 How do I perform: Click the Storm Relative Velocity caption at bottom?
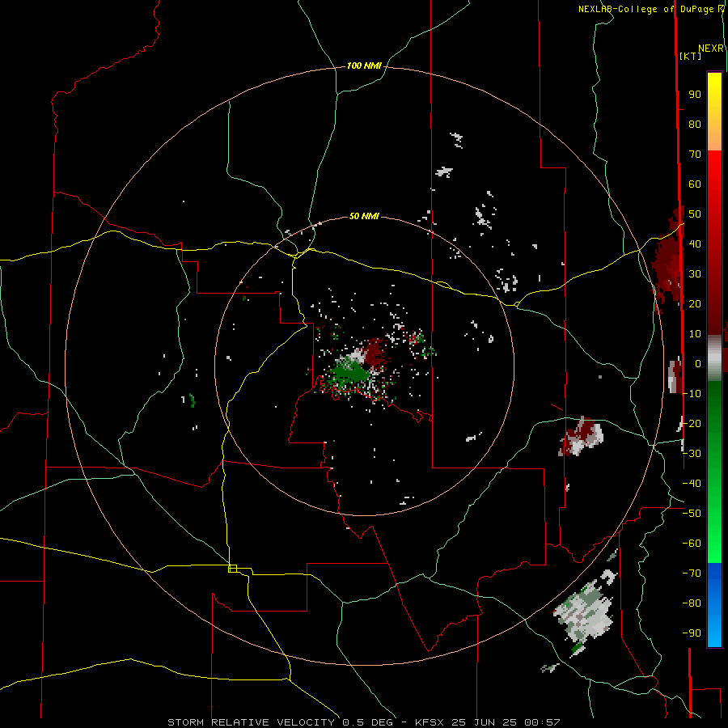363,722
